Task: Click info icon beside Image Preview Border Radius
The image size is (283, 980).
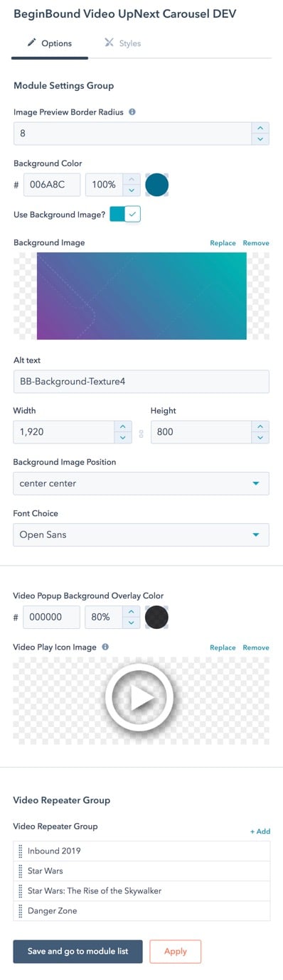Action: pyautogui.click(x=132, y=112)
